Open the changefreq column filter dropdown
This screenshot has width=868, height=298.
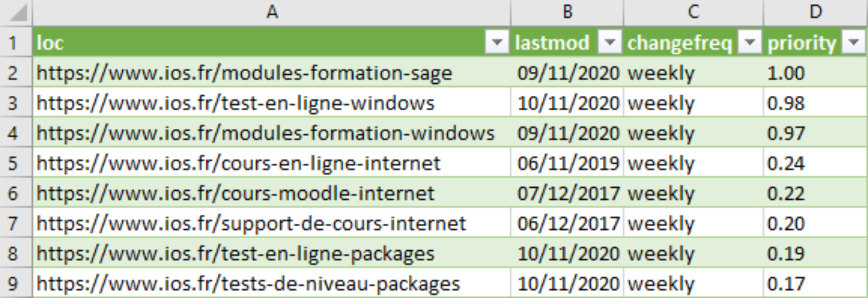click(750, 43)
